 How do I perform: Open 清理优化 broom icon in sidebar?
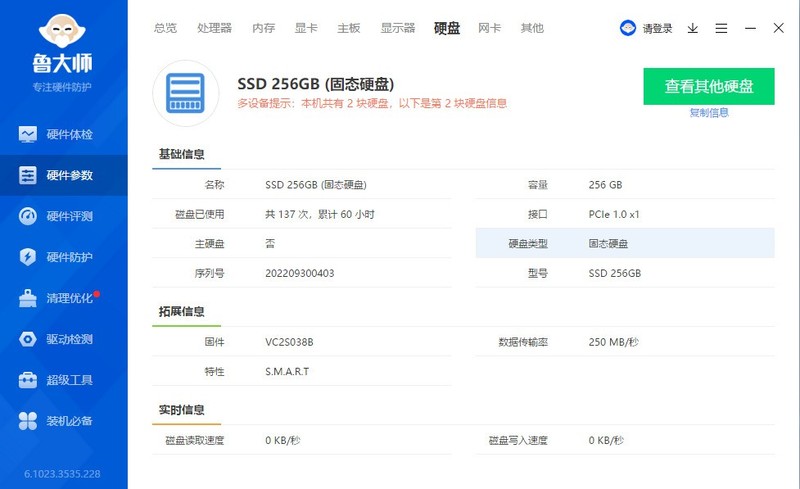pyautogui.click(x=28, y=298)
